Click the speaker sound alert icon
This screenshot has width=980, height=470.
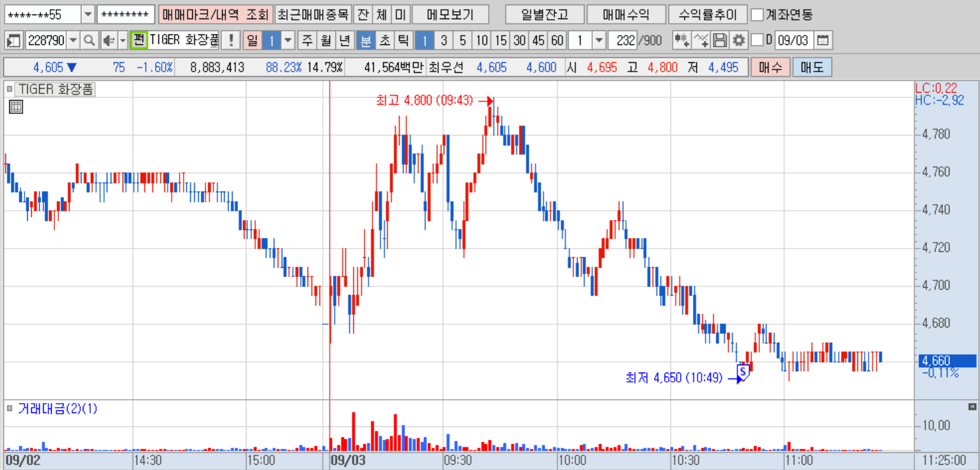[x=108, y=40]
